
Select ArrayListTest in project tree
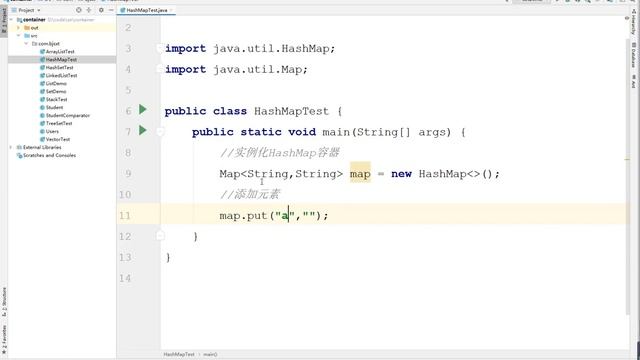[x=60, y=52]
